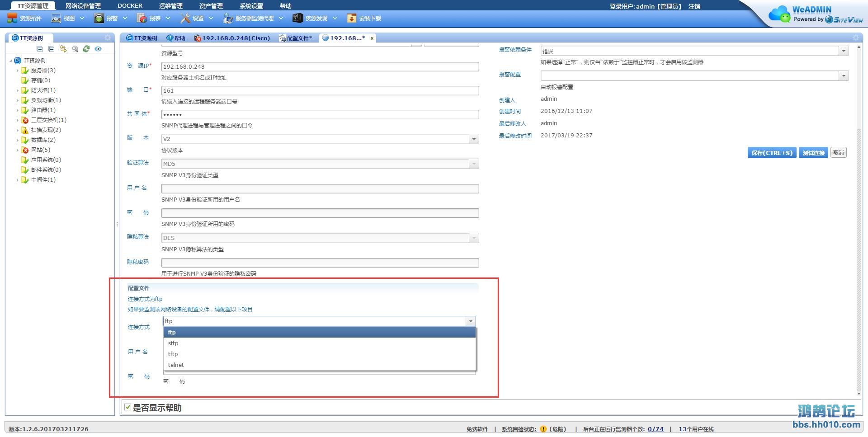Click the 隐私密码 input field
Viewport: 868px width, 437px height.
[320, 263]
